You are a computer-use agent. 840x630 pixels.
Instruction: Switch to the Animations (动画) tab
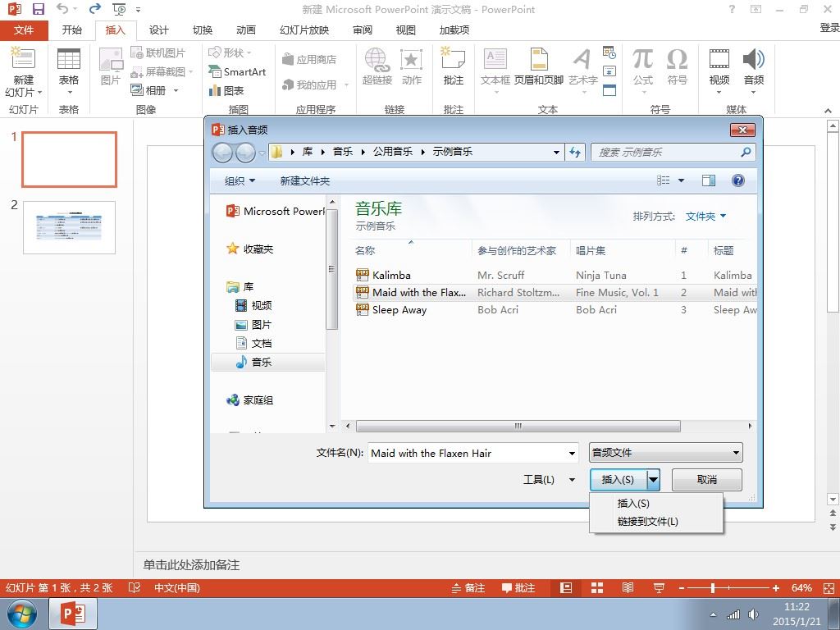coord(245,30)
